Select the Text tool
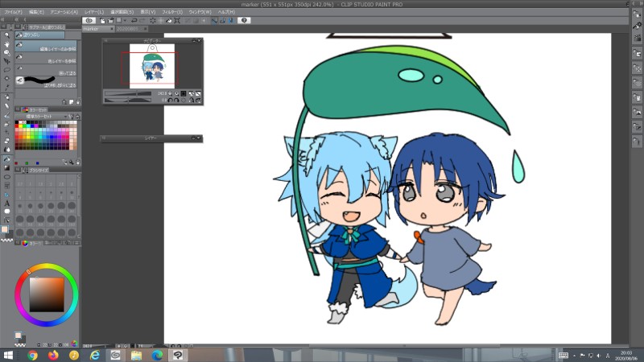644x362 pixels. 6,204
